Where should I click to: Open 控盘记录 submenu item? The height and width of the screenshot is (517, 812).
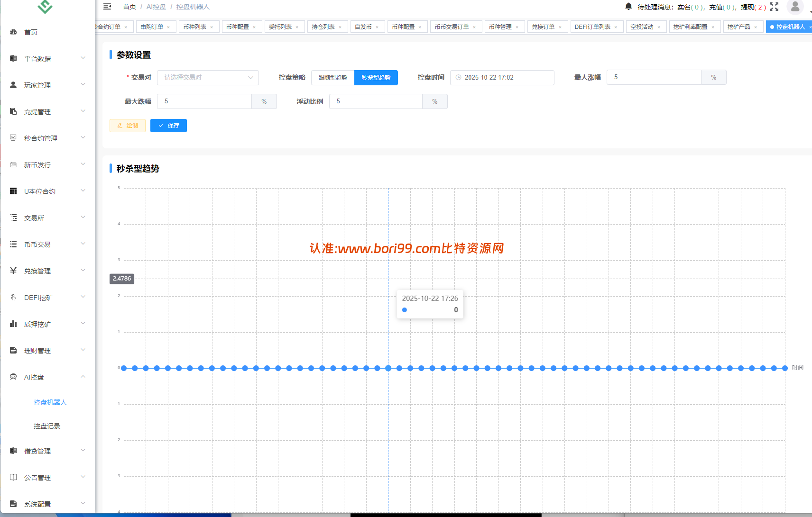[x=47, y=426]
